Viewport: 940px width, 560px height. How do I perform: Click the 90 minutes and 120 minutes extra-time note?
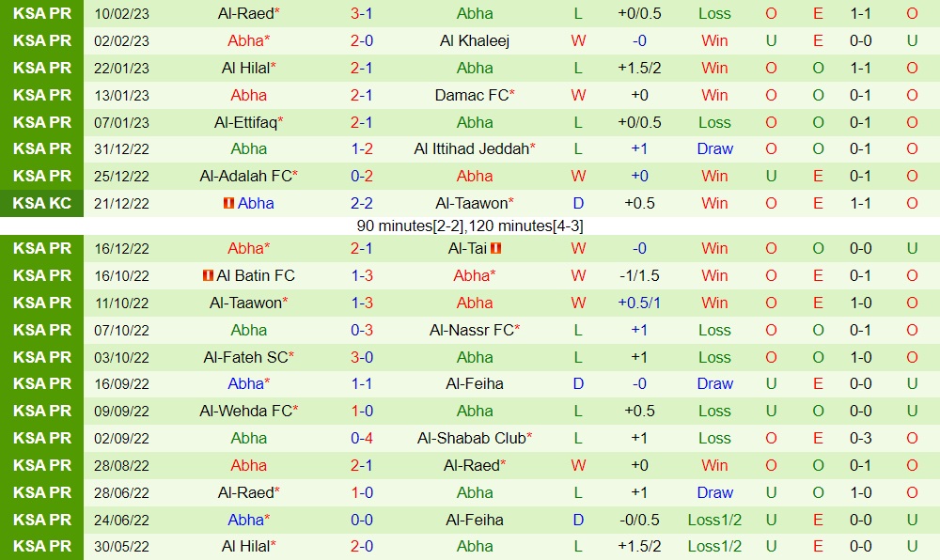pyautogui.click(x=470, y=226)
